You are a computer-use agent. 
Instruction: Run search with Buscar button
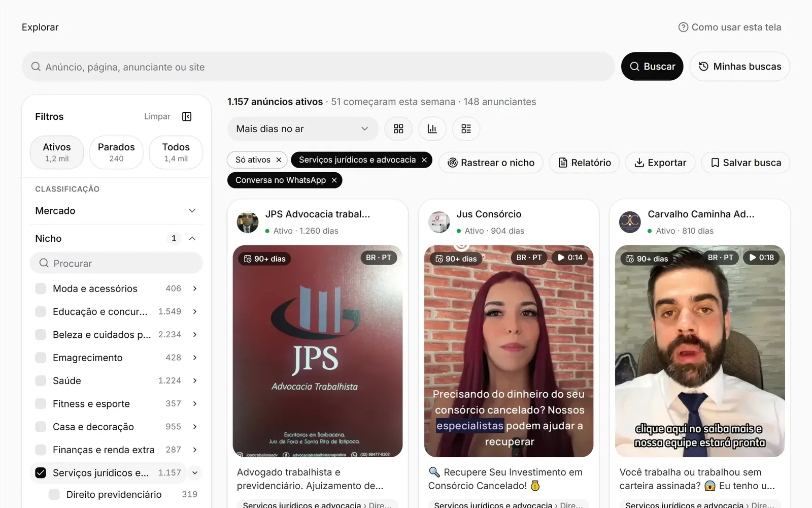(x=652, y=67)
